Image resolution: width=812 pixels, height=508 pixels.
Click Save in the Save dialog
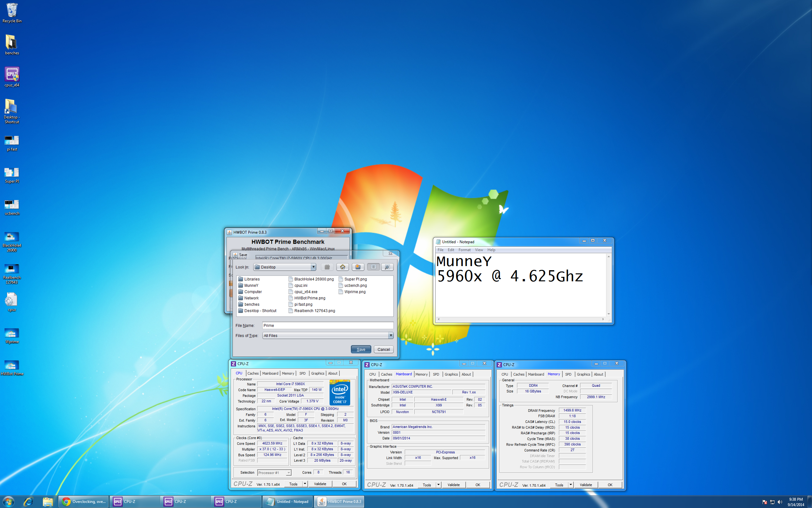pos(361,350)
